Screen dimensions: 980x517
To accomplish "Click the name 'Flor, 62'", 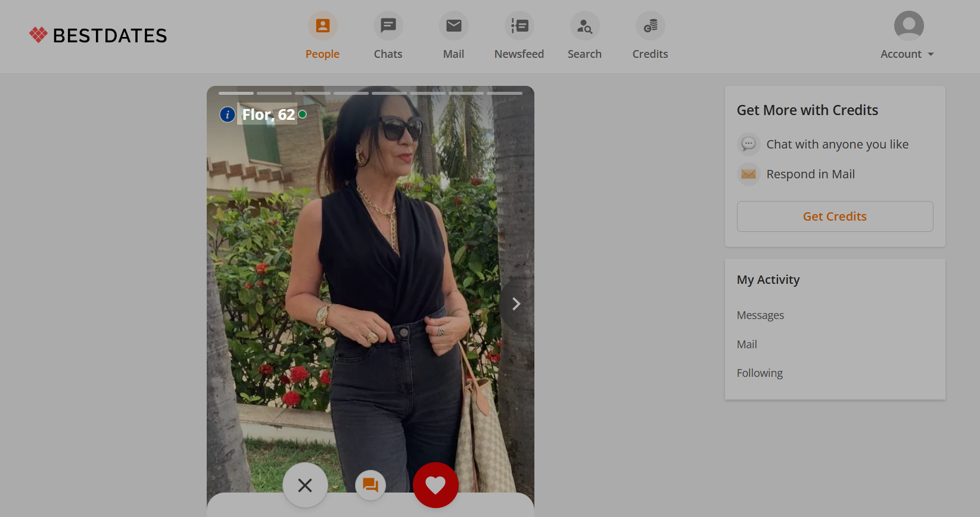I will (268, 114).
